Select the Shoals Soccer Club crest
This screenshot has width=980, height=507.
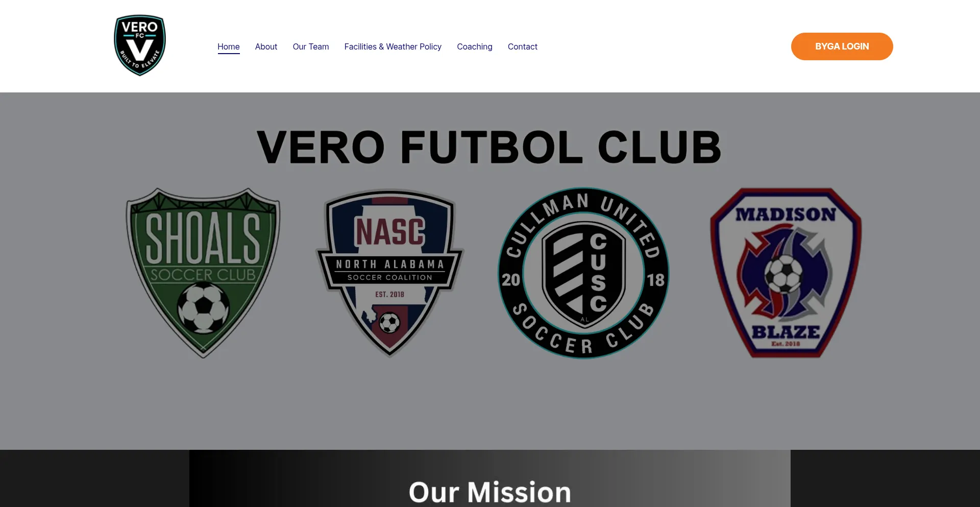[x=203, y=273]
